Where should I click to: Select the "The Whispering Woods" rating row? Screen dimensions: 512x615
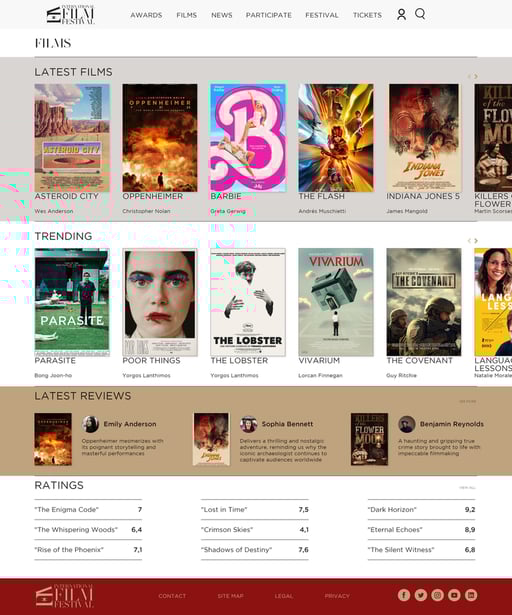pyautogui.click(x=88, y=529)
